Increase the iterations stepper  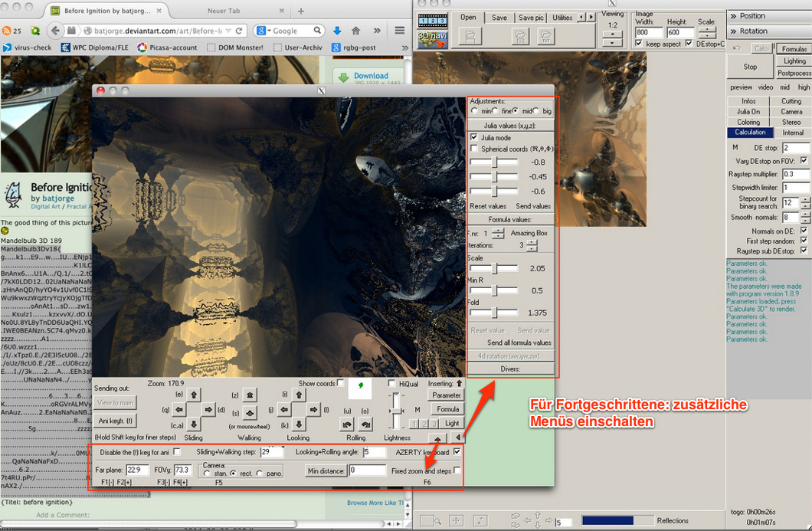tap(532, 242)
